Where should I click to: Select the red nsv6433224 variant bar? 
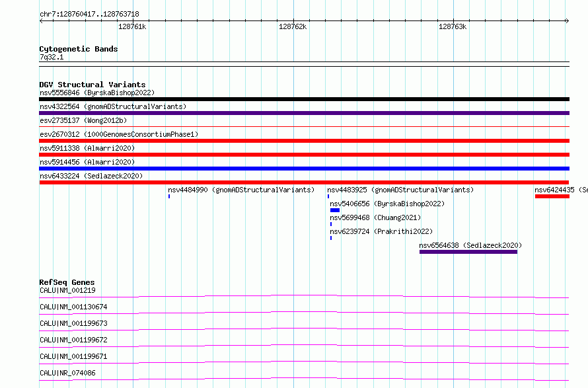point(304,182)
